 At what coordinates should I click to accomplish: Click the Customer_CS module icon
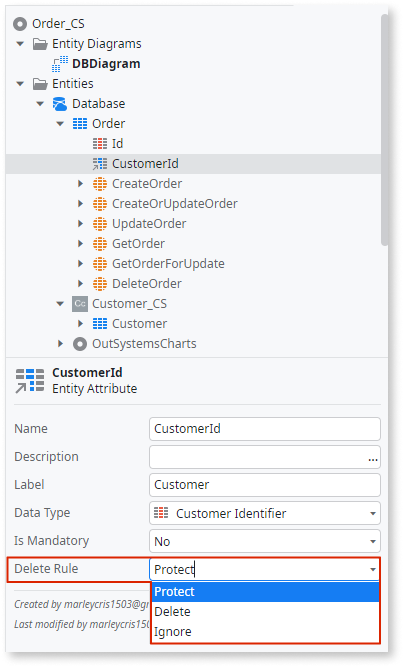80,304
